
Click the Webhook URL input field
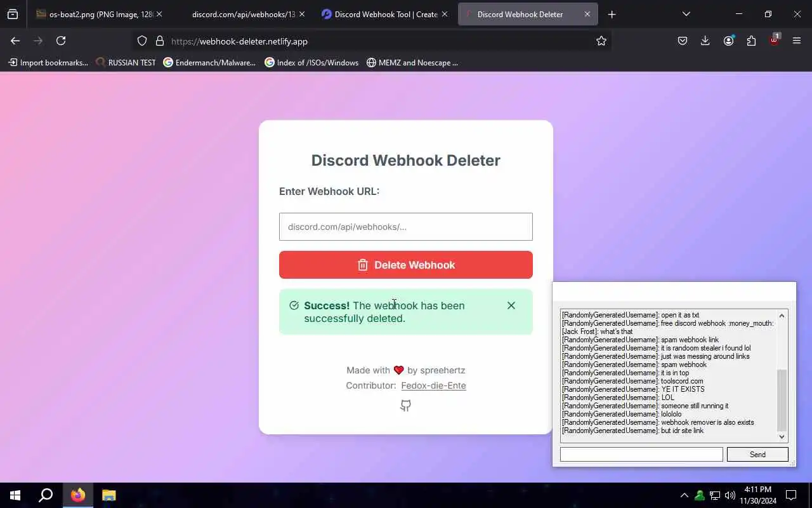[406, 227]
